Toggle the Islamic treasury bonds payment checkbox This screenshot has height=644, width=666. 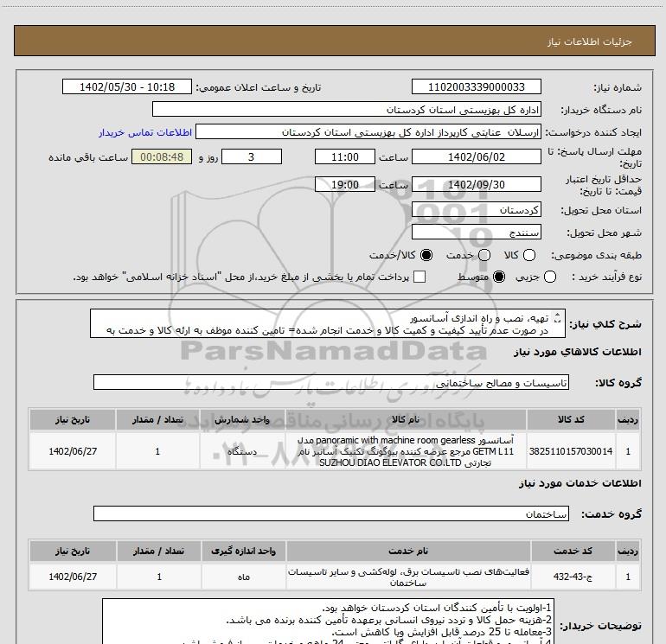pos(419,277)
